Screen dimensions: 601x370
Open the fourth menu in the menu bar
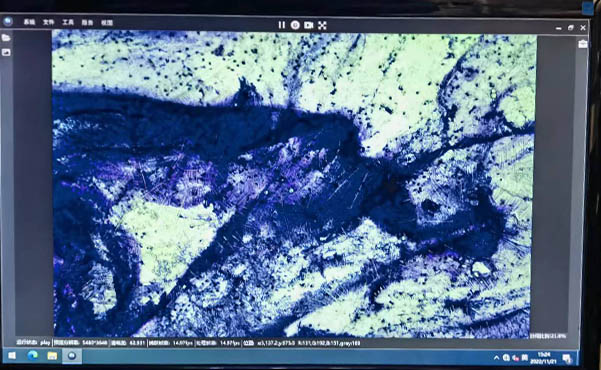coord(87,23)
